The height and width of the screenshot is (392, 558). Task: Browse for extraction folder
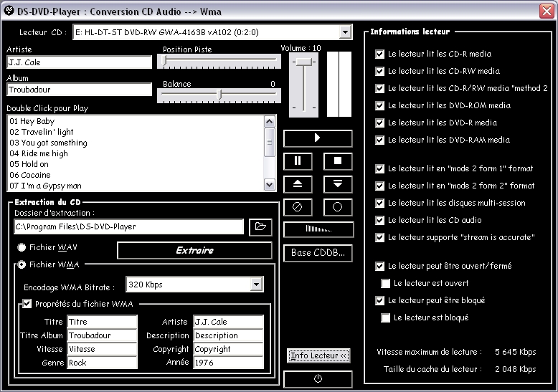(x=260, y=227)
